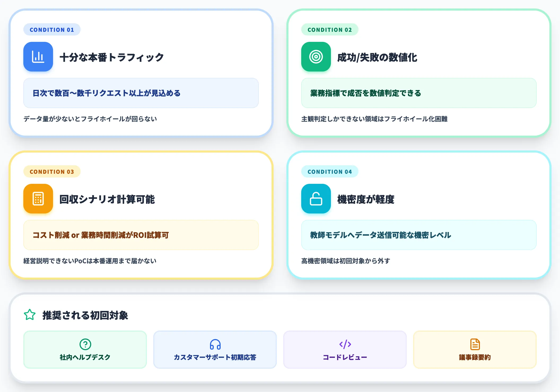The image size is (560, 392).
Task: Click the orange calculator icon
Action: (x=38, y=199)
